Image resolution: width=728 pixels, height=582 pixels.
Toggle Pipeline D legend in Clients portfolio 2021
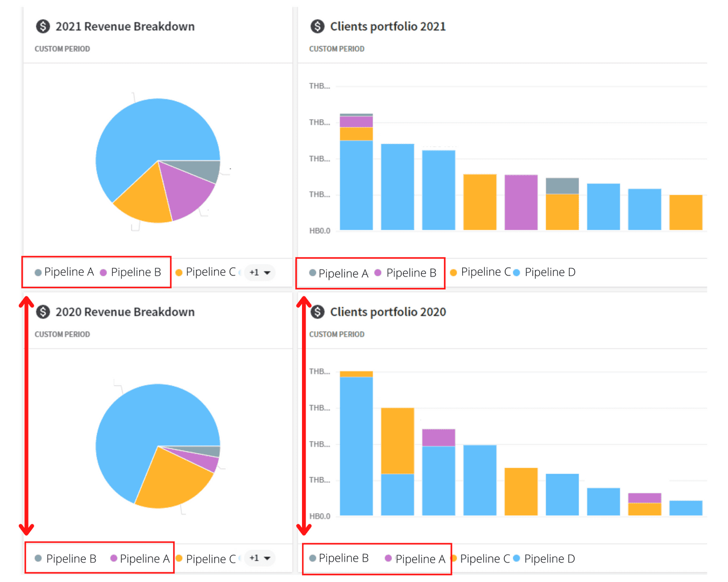(x=544, y=272)
